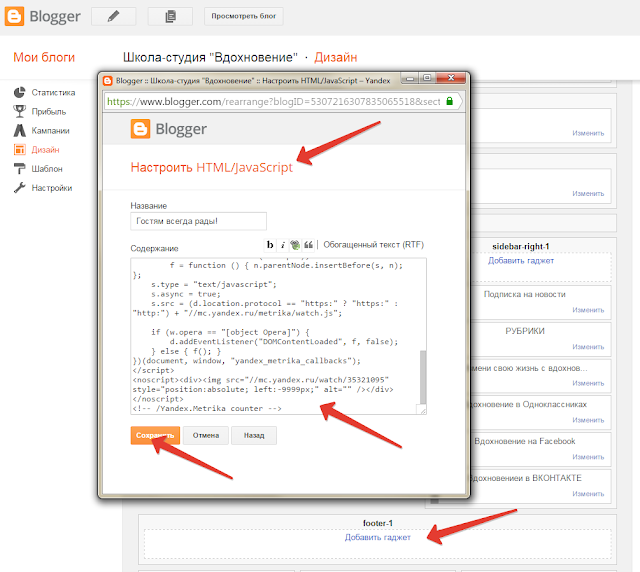Image resolution: width=640 pixels, height=572 pixels.
Task: Click Изменить under Одноклассниках gadget
Action: [x=588, y=420]
